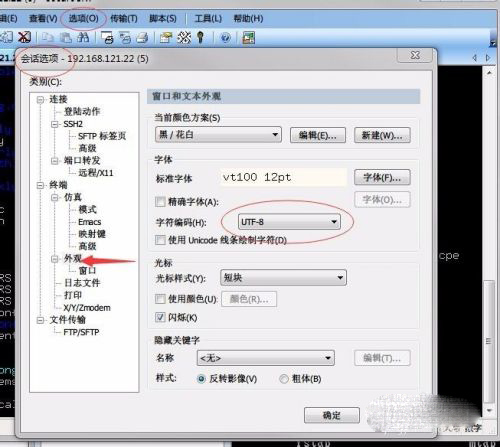The width and height of the screenshot is (500, 447).
Task: Click the 确定 button
Action: coord(332,415)
